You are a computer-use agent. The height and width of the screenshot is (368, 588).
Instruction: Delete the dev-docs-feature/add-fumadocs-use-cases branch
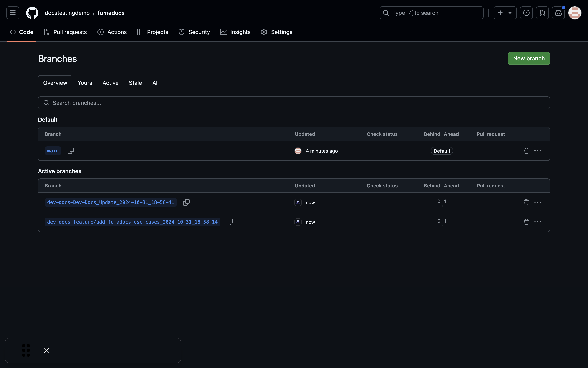(x=526, y=222)
